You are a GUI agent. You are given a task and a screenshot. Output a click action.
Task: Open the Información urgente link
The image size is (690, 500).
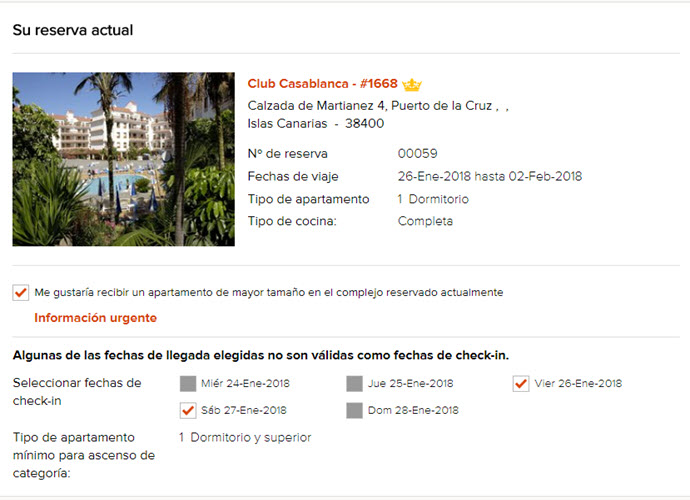click(x=95, y=318)
